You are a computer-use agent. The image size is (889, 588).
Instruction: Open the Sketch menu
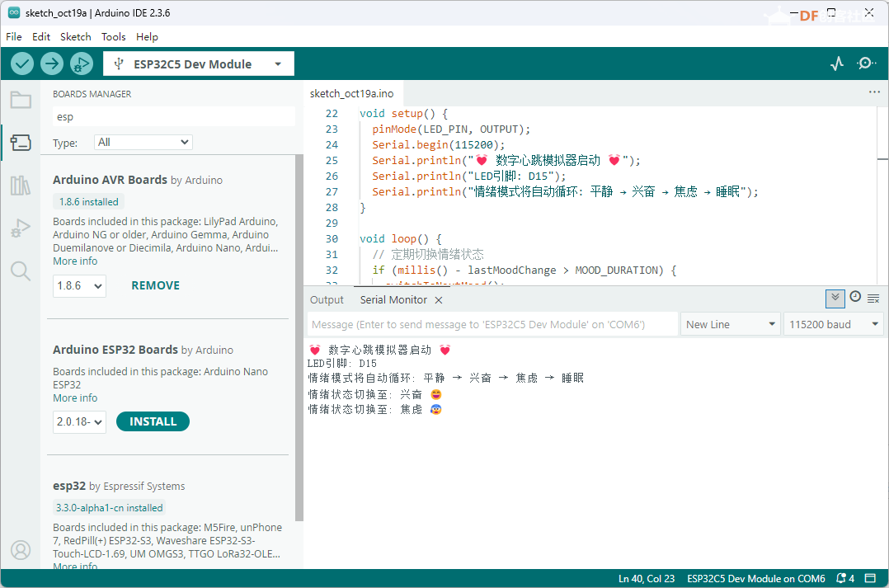tap(75, 37)
